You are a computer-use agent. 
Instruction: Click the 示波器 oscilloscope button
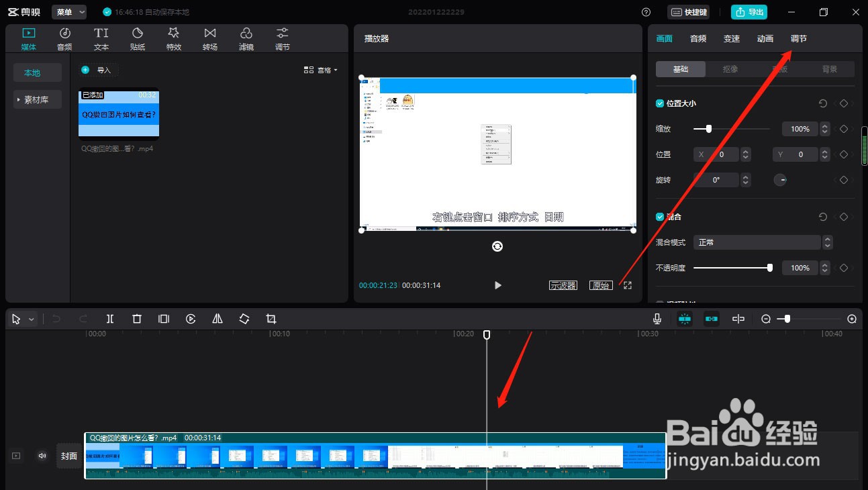(563, 285)
